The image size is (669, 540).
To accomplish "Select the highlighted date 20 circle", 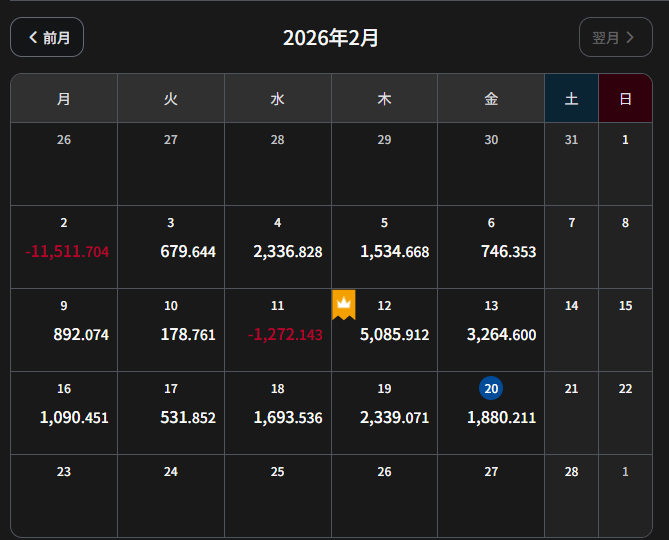I will pyautogui.click(x=491, y=388).
